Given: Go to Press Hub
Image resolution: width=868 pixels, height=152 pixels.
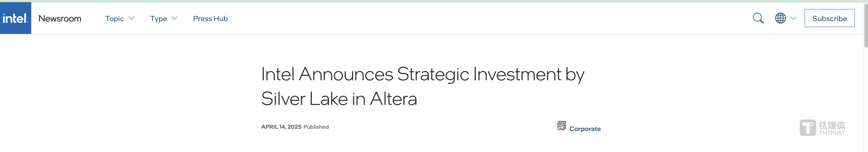Looking at the screenshot, I should [x=210, y=19].
